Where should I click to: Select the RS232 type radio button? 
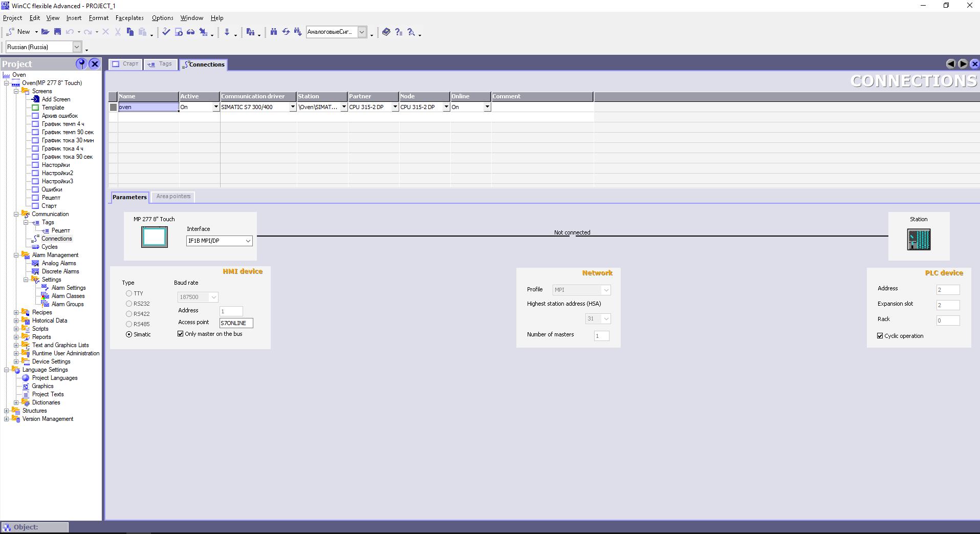pyautogui.click(x=129, y=304)
